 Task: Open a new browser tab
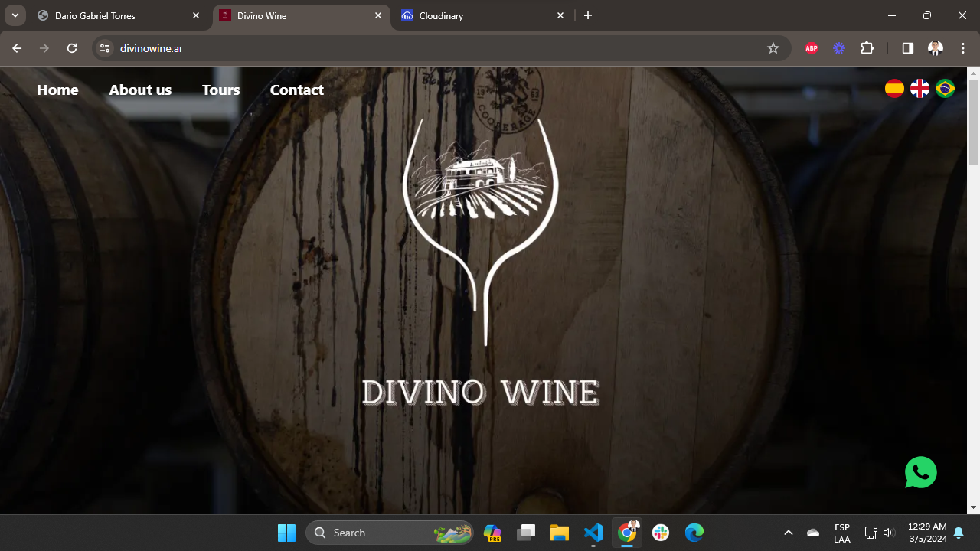click(588, 15)
